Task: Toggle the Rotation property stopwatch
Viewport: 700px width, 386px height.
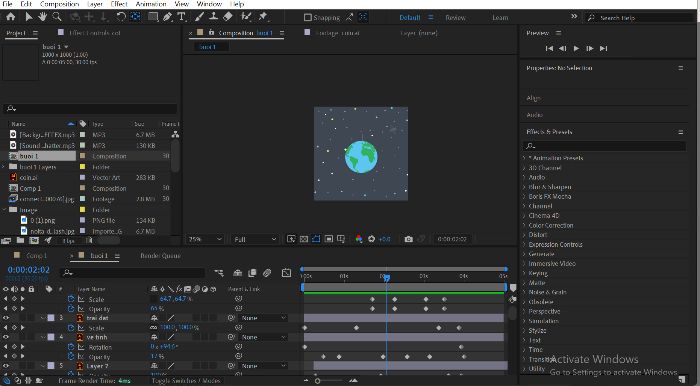Action: [x=71, y=347]
